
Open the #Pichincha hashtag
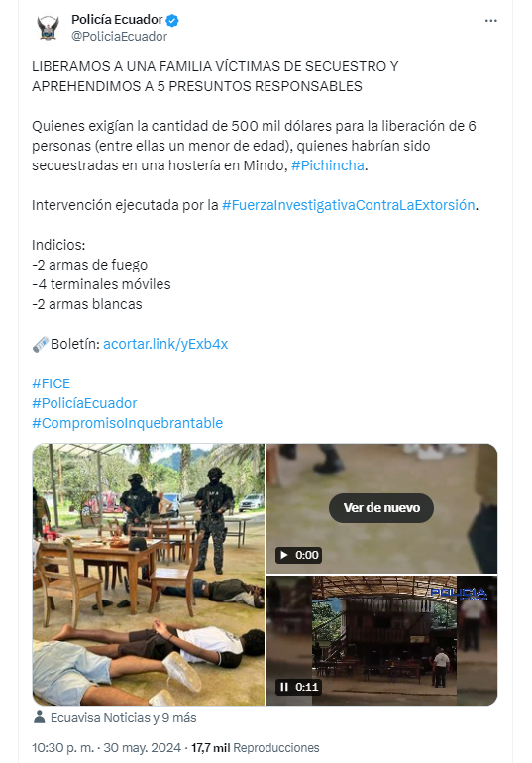[328, 165]
